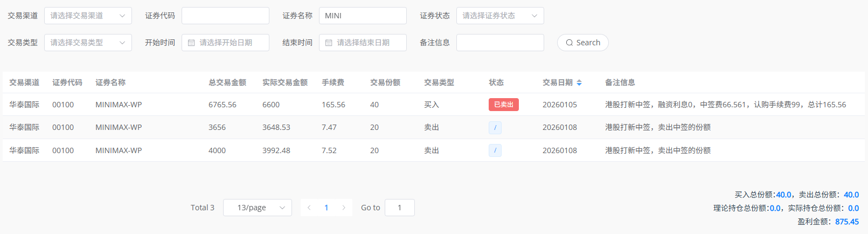
Task: Open the 证券状态 dropdown
Action: (x=500, y=16)
